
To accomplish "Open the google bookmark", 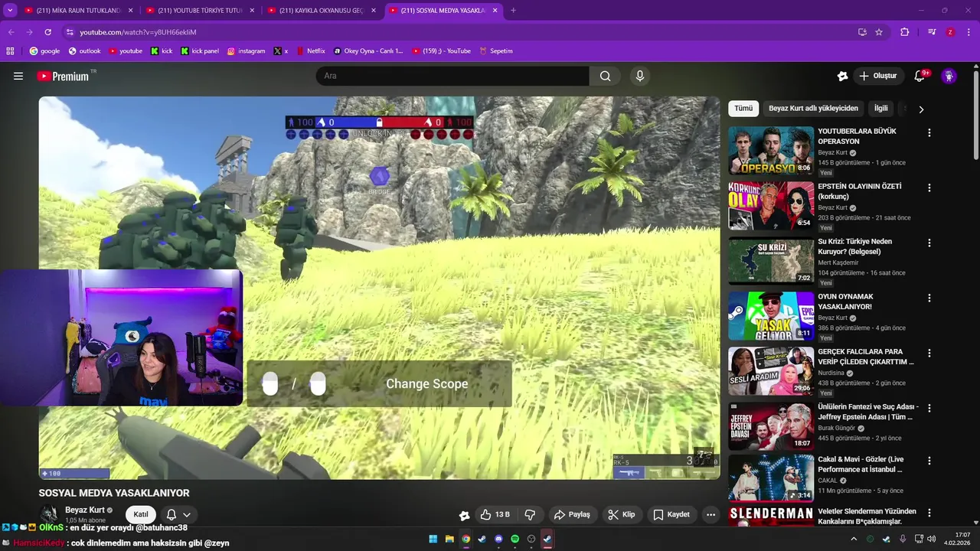I will [x=44, y=51].
